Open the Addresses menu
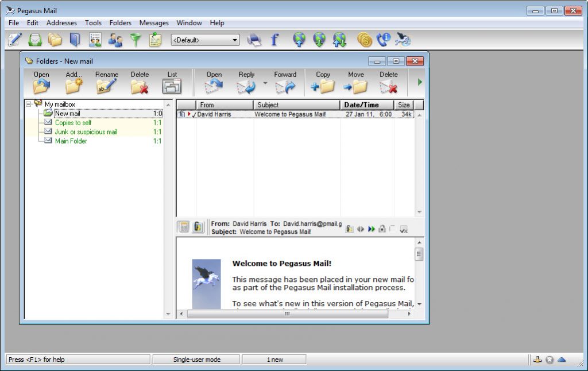The width and height of the screenshot is (588, 371). coord(61,23)
